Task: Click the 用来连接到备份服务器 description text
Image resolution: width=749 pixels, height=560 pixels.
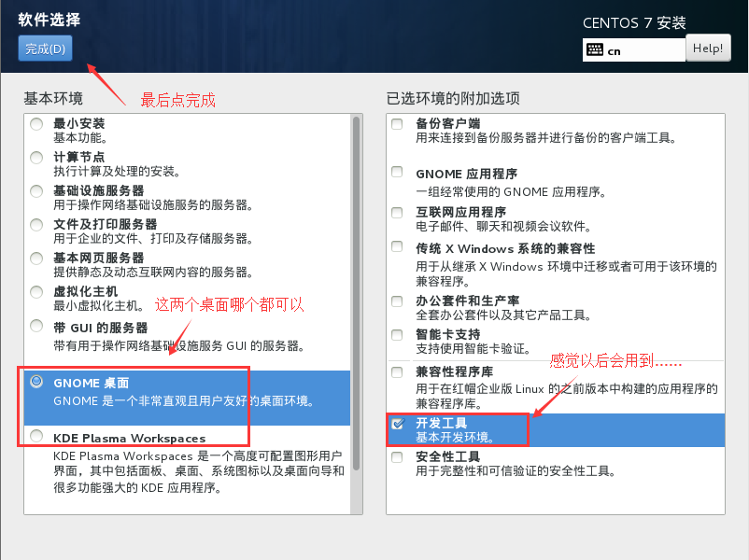Action: 546,138
